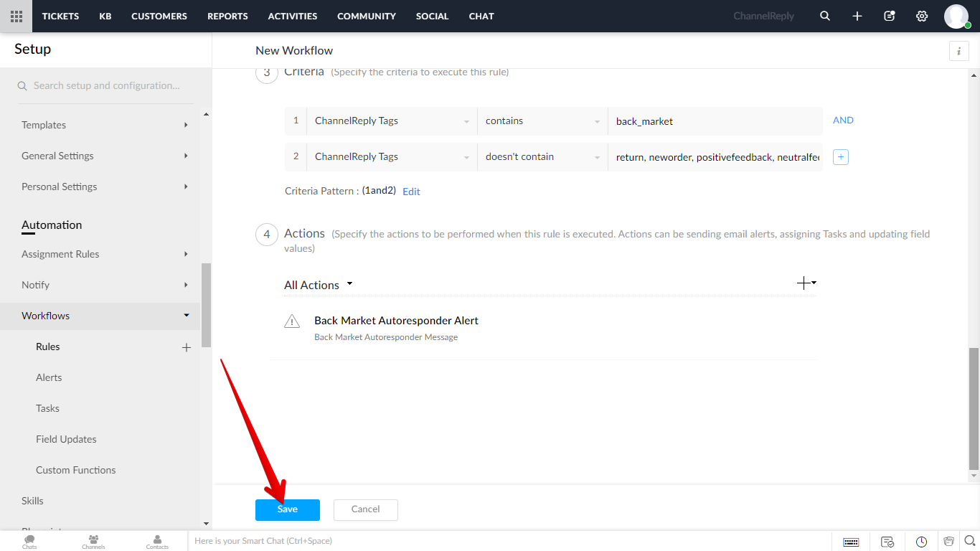Open the CHAT tab
Image resolution: width=980 pixels, height=551 pixels.
(x=481, y=16)
